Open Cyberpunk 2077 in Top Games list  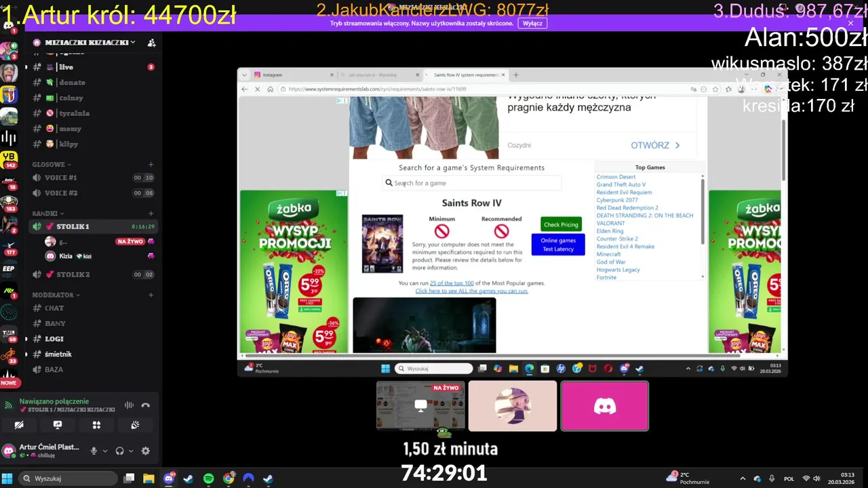click(x=617, y=200)
